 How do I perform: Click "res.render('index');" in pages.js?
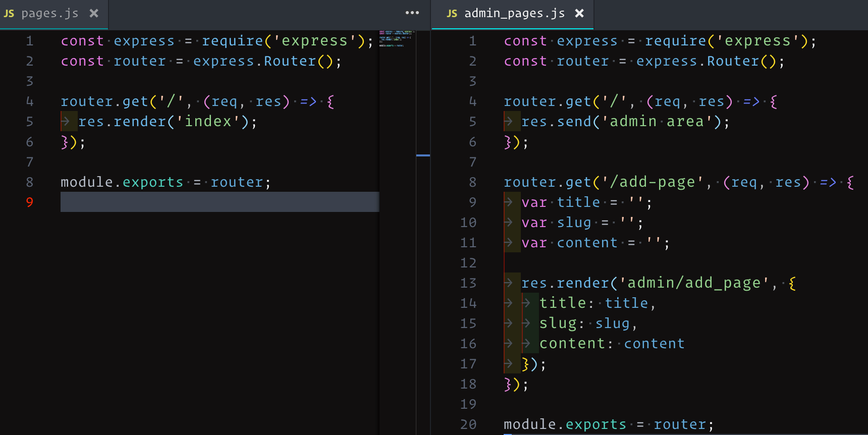click(168, 122)
